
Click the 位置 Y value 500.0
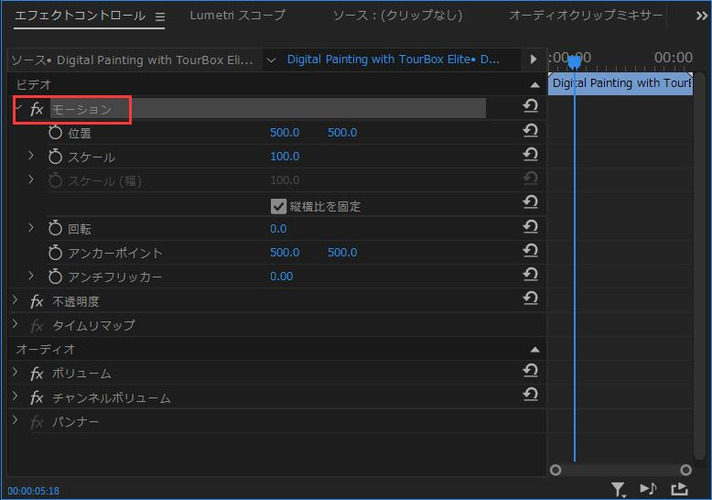pos(342,133)
